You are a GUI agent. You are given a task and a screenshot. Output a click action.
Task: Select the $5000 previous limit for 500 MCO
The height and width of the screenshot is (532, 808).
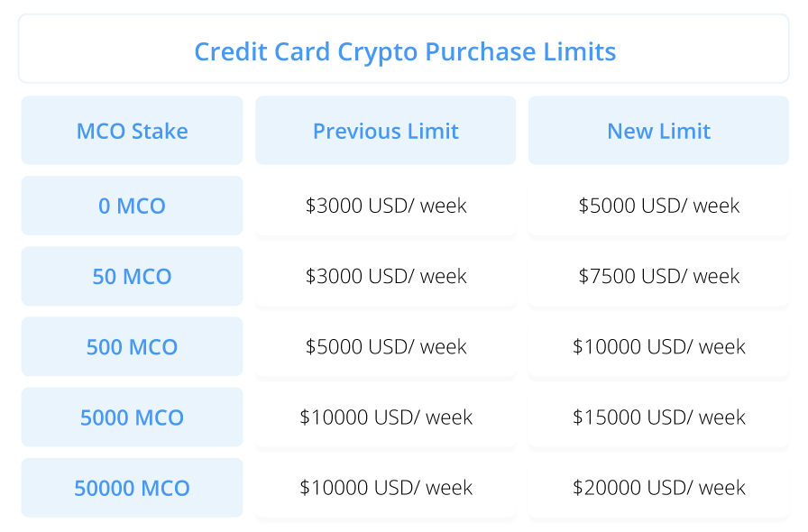[386, 346]
